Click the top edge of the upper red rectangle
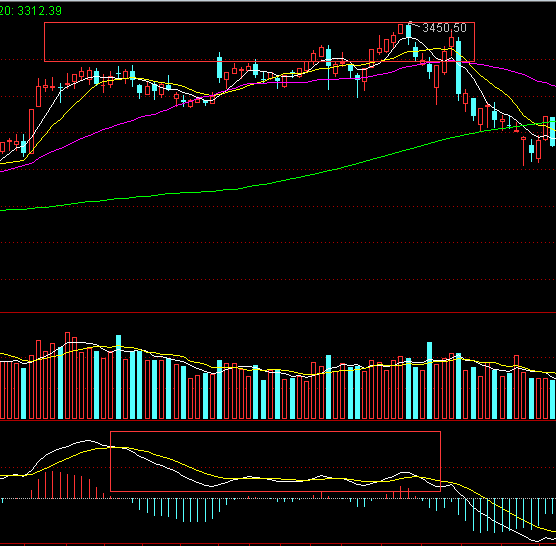 click(259, 23)
